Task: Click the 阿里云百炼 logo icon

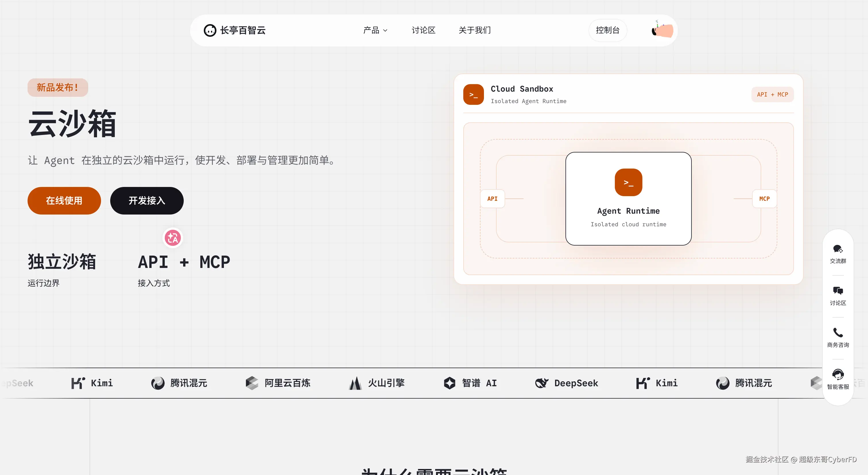Action: [x=252, y=383]
